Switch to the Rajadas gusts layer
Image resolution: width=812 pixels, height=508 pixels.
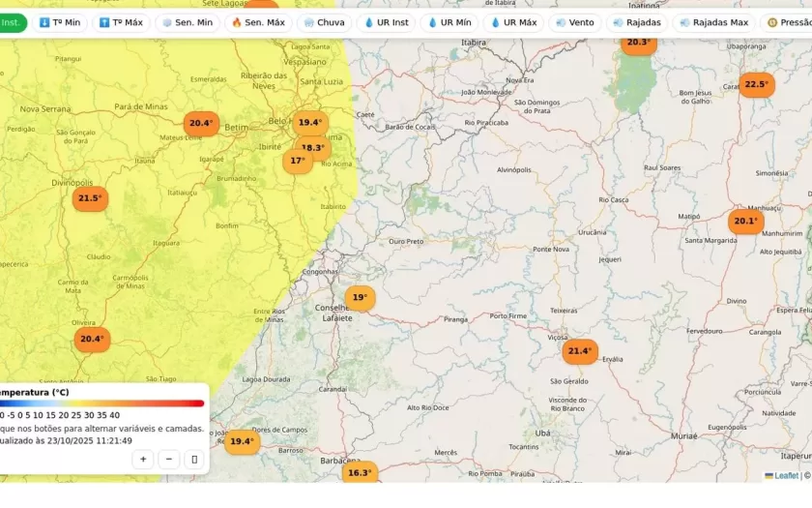(x=636, y=22)
